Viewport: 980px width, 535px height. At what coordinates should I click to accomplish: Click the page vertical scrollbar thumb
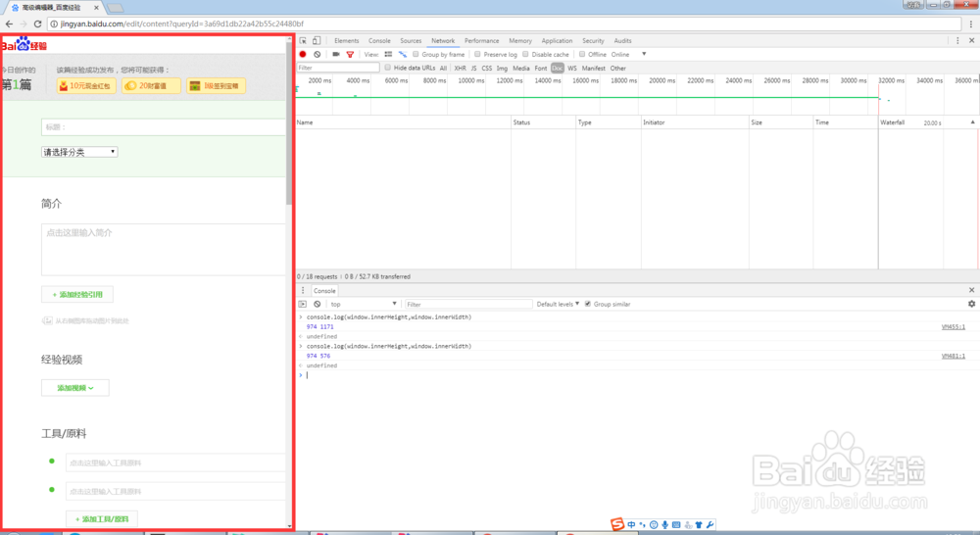289,123
